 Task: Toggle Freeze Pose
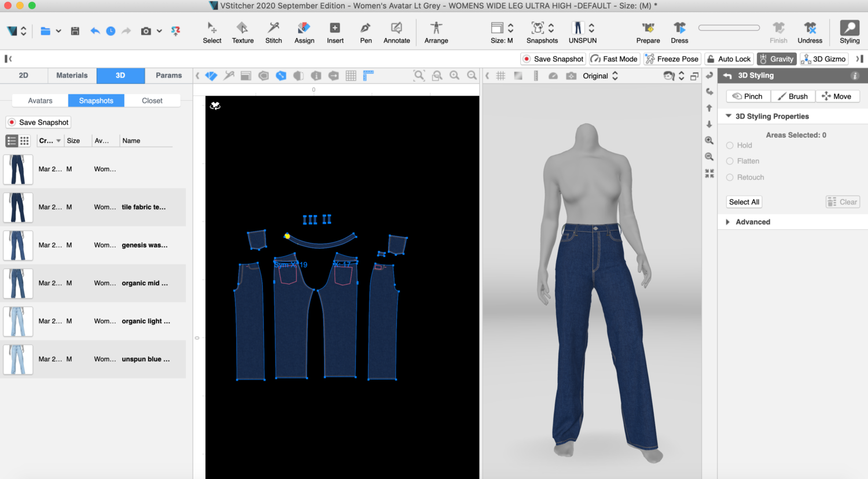(x=672, y=59)
